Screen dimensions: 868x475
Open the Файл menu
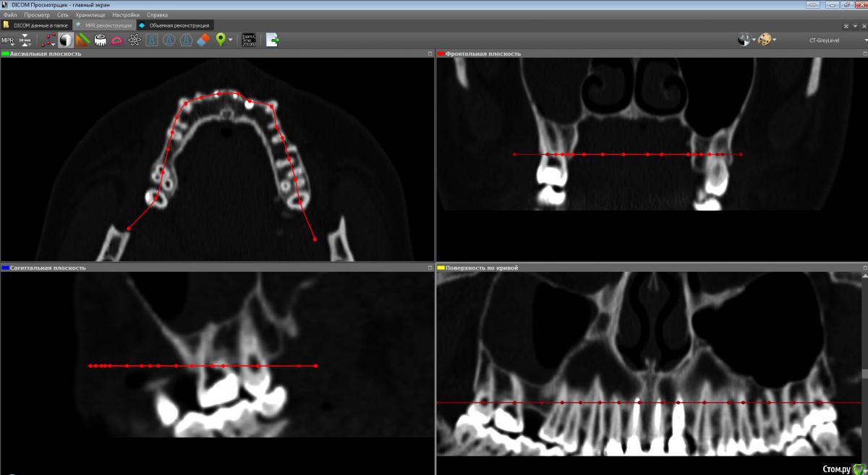[10, 14]
